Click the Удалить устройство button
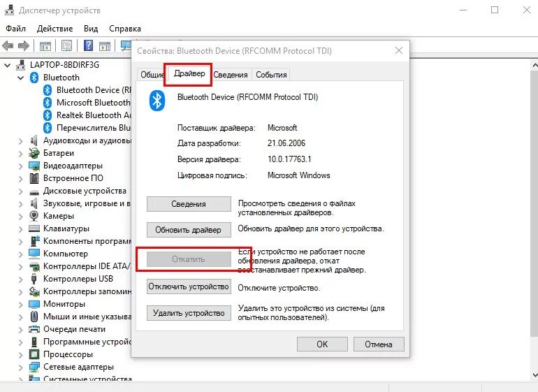 [x=189, y=313]
